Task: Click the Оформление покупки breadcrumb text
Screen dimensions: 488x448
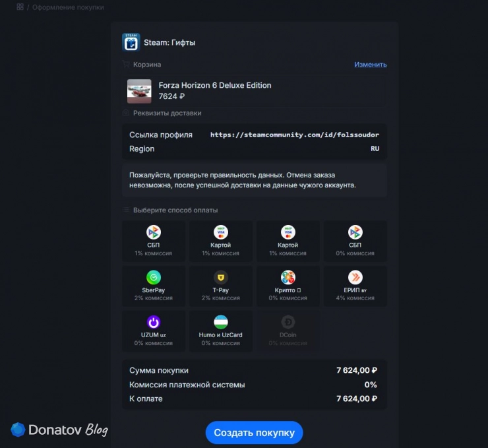Action: 68,7
